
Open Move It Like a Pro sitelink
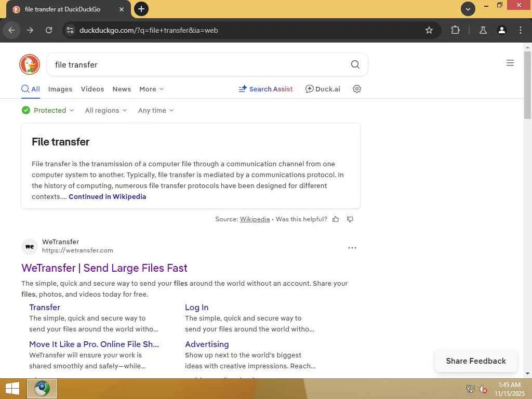94,344
